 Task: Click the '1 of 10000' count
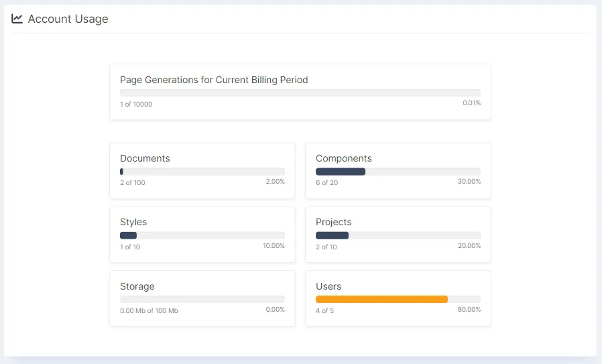point(136,104)
